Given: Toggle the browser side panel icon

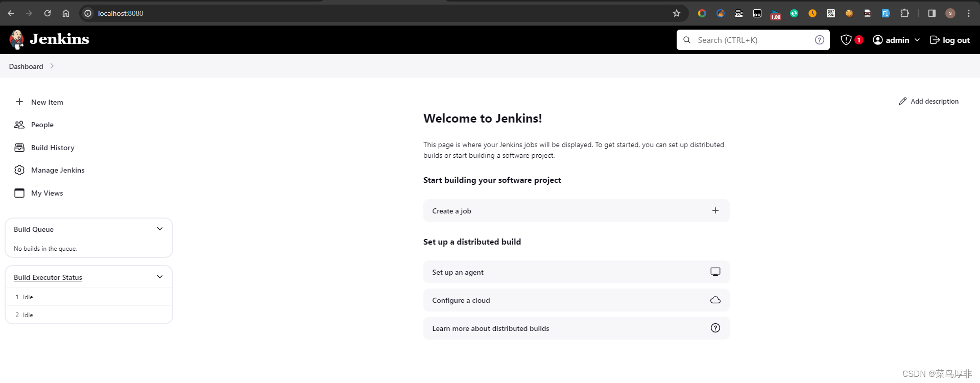Looking at the screenshot, I should (x=932, y=13).
